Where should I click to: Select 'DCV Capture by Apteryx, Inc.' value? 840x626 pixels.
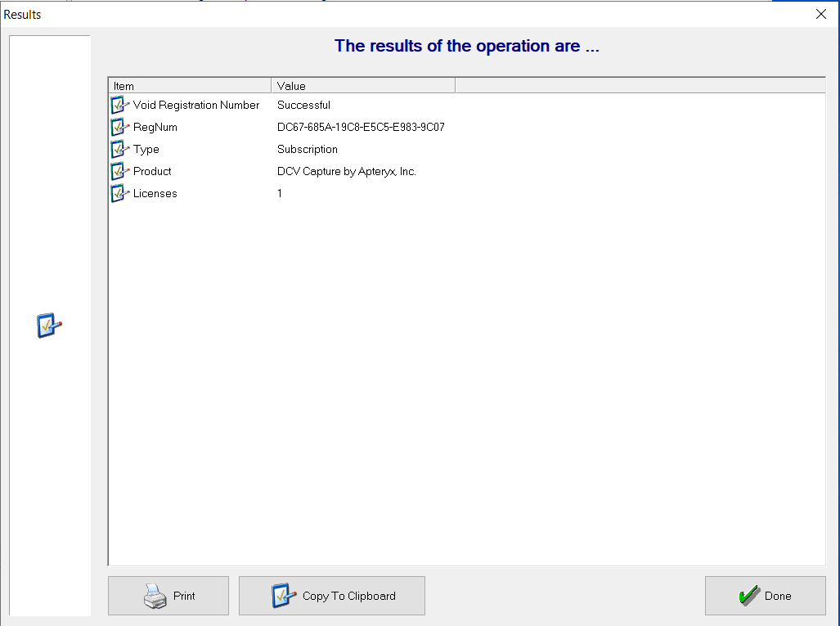pos(347,172)
